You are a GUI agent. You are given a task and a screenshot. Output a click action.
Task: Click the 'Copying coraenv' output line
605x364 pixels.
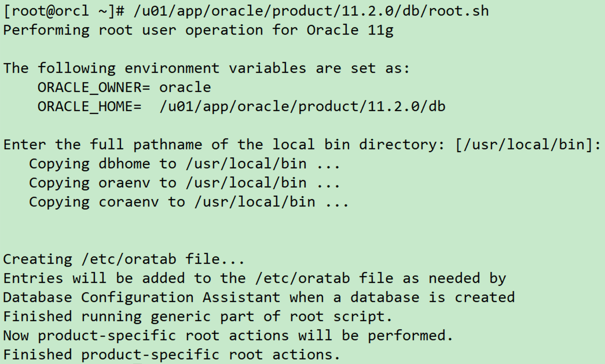click(189, 202)
